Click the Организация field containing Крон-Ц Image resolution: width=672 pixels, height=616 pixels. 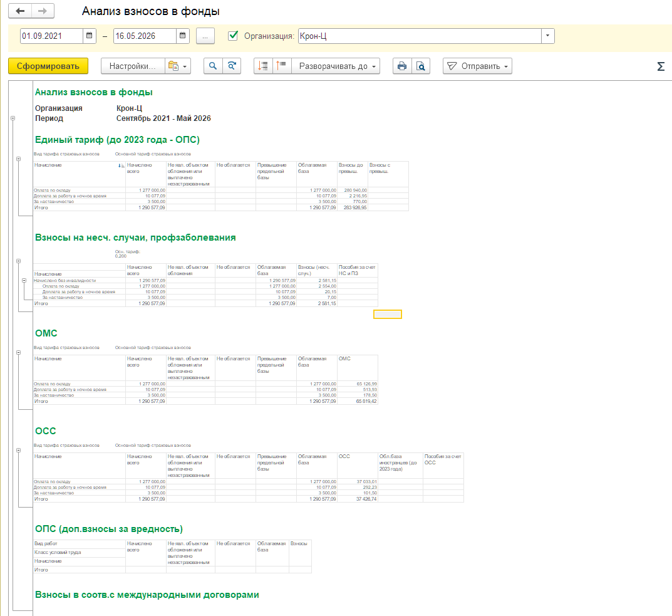click(x=420, y=36)
